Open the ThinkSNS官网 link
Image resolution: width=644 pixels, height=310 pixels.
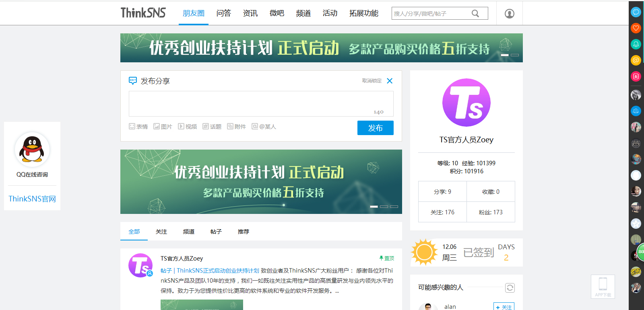[32, 199]
